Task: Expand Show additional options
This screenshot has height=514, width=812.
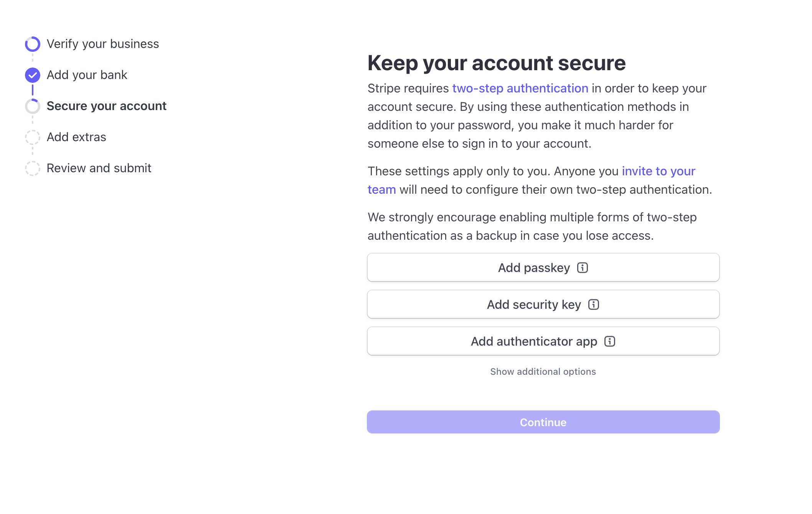Action: [x=543, y=372]
